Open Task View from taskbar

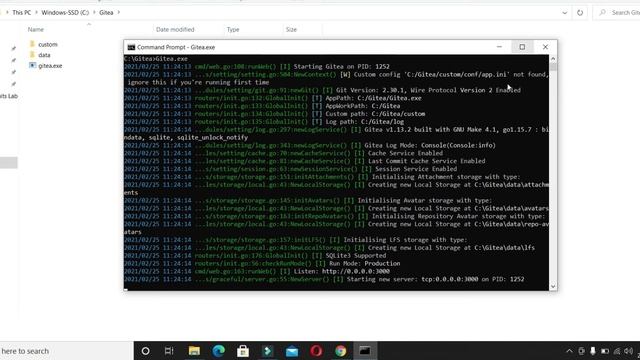pyautogui.click(x=169, y=351)
